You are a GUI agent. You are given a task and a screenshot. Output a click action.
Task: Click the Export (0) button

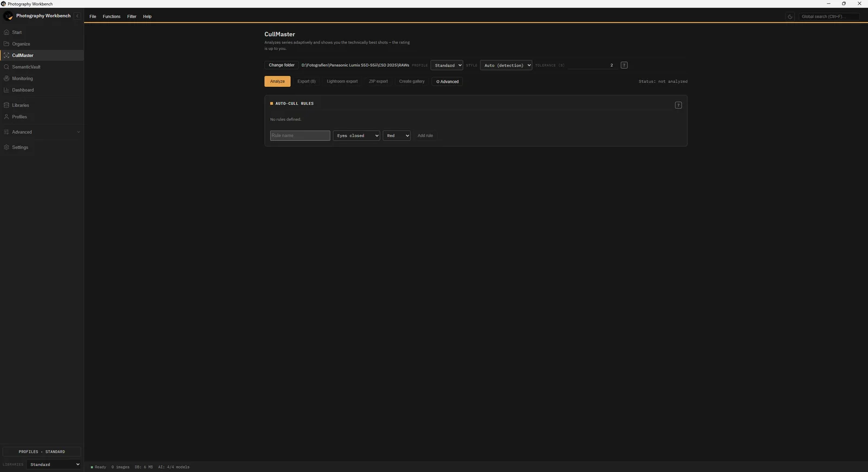(x=307, y=81)
